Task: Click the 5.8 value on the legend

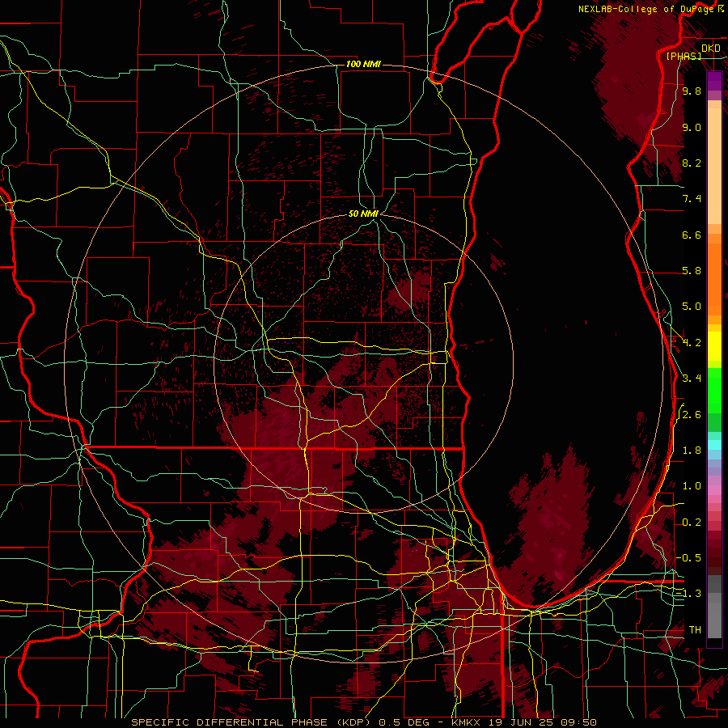Action: [692, 271]
